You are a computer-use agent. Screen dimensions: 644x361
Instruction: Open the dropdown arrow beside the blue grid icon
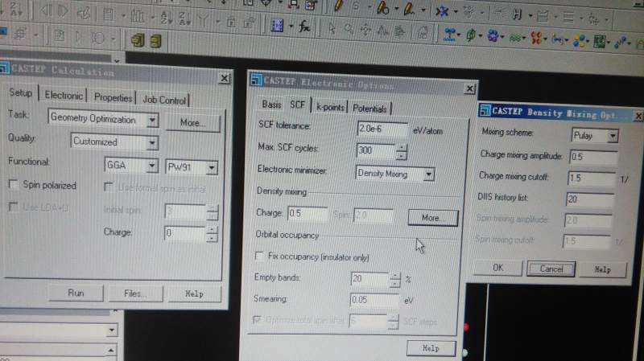click(291, 27)
